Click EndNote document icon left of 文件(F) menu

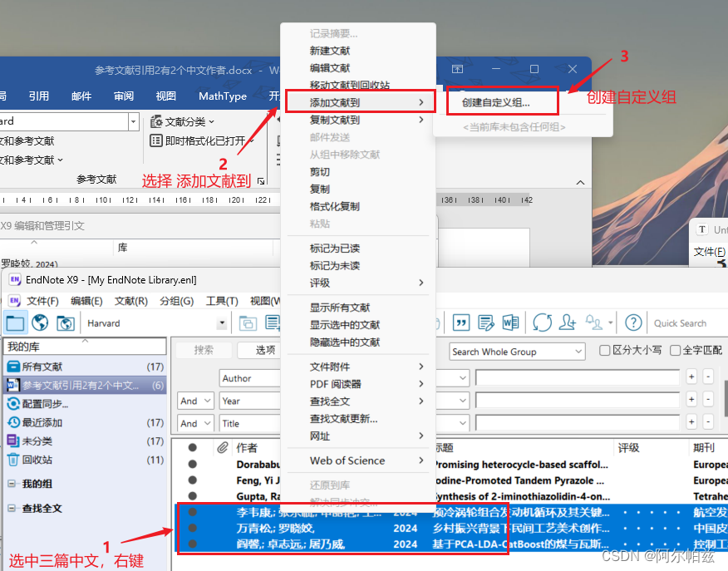14,301
